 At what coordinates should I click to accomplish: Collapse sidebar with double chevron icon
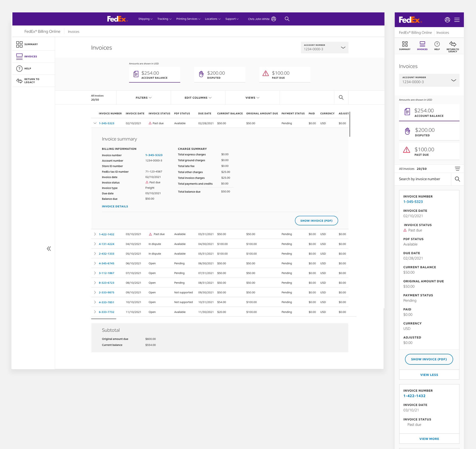click(49, 249)
